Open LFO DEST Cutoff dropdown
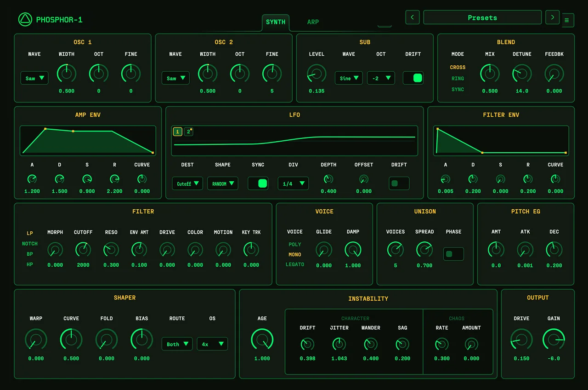588x390 pixels. pos(187,184)
